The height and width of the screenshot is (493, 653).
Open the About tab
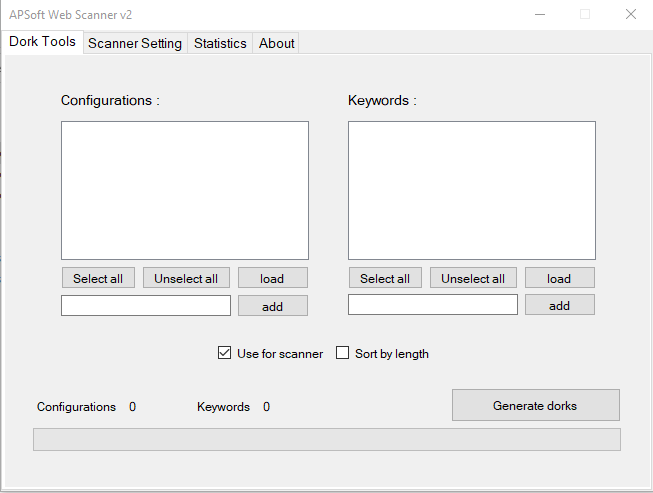[276, 43]
